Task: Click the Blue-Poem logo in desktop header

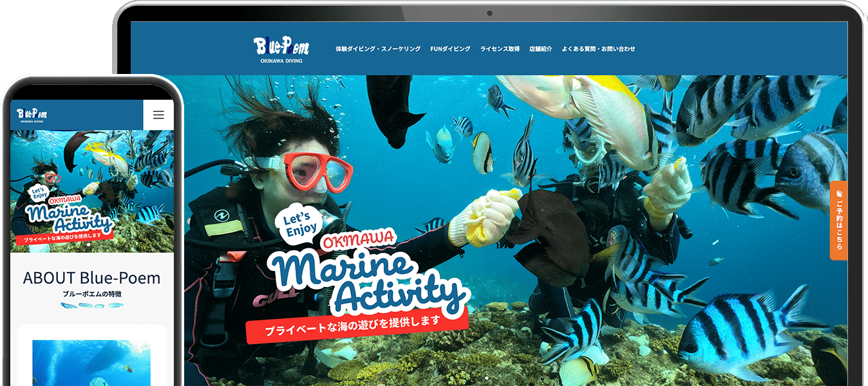Action: point(281,49)
